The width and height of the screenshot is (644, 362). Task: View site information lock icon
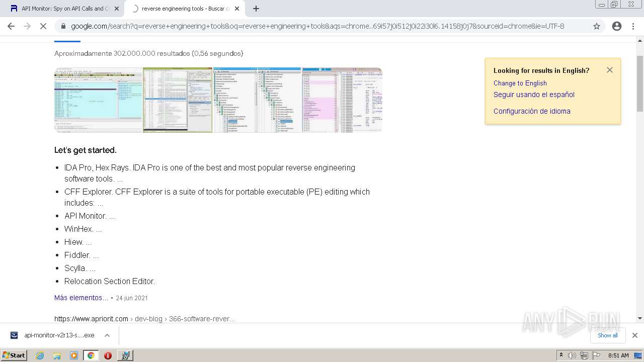click(x=63, y=26)
